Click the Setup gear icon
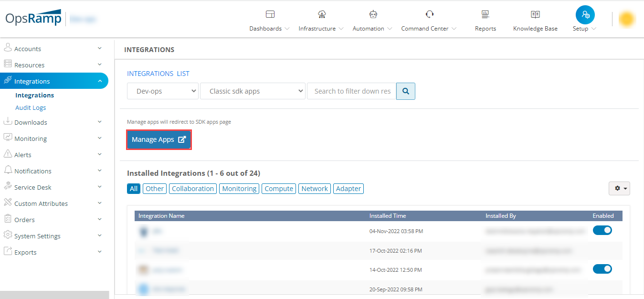 (x=585, y=14)
